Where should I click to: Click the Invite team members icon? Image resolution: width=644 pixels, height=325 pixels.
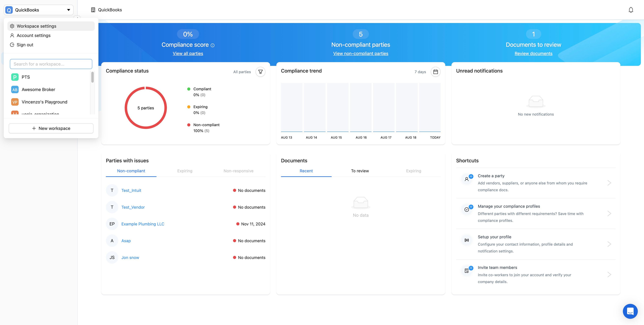pos(467,271)
